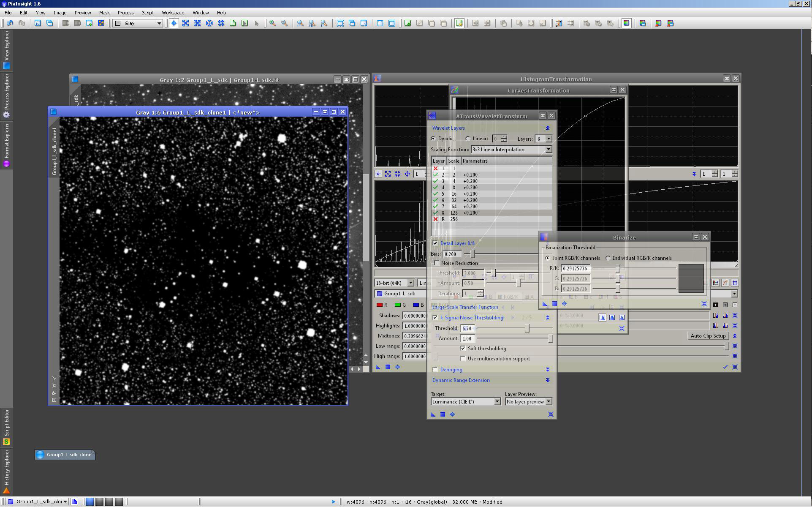Image resolution: width=812 pixels, height=507 pixels.
Task: Enable the Noise Reduction checkbox
Action: (437, 263)
